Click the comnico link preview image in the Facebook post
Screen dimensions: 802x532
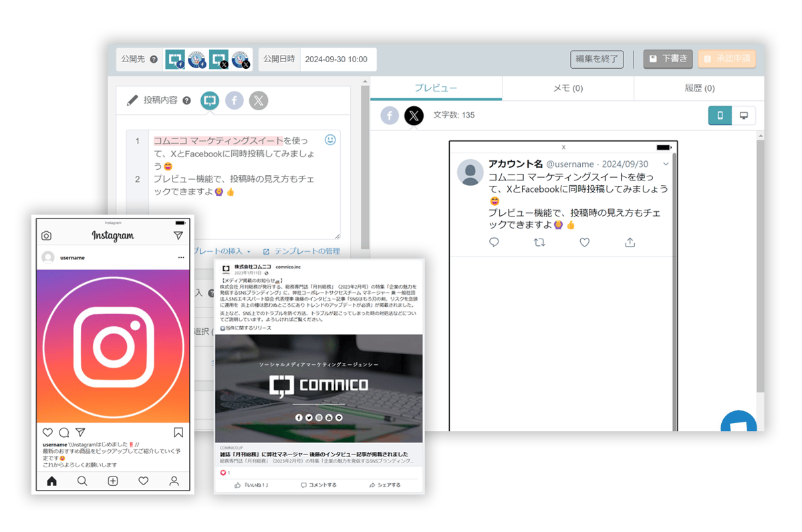319,388
